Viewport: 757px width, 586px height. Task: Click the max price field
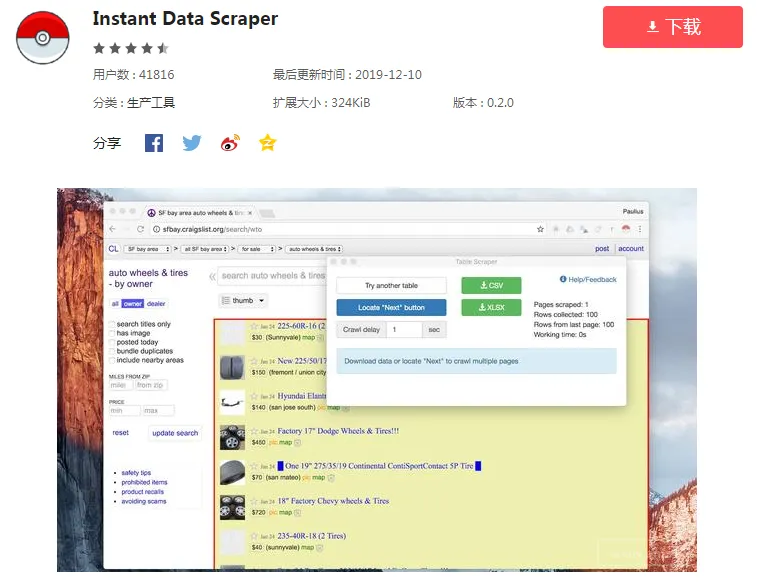[158, 411]
